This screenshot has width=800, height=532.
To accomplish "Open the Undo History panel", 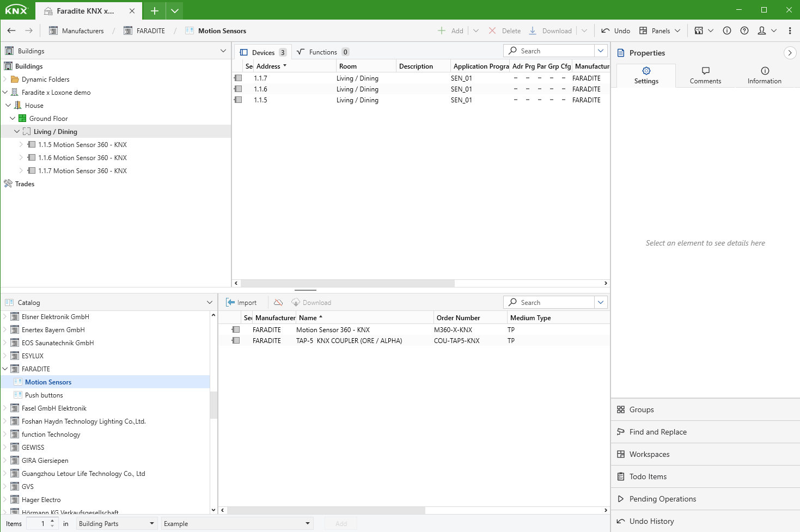I will 705,521.
